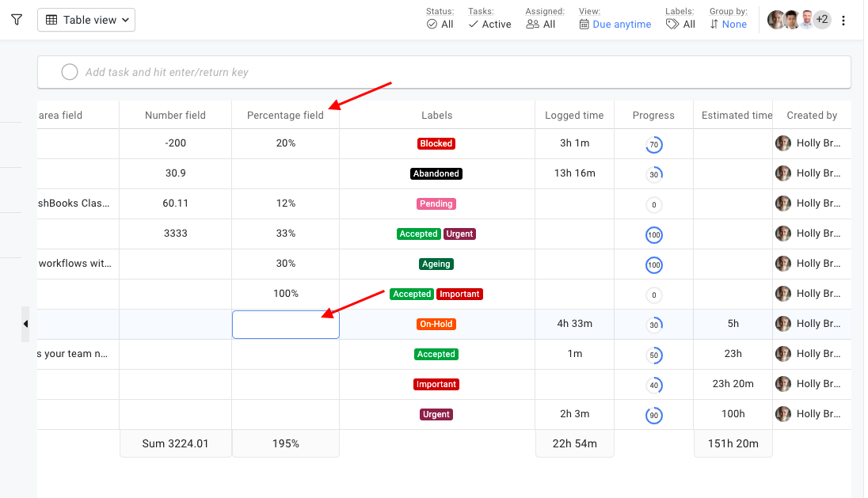
Task: Click the progress circle showing 90
Action: pyautogui.click(x=653, y=415)
